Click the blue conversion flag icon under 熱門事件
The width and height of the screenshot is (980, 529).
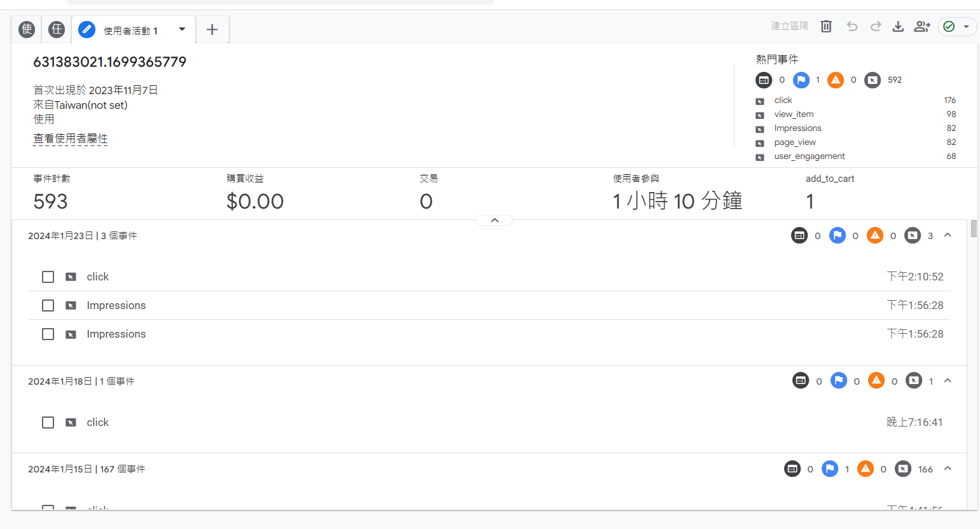[x=801, y=80]
